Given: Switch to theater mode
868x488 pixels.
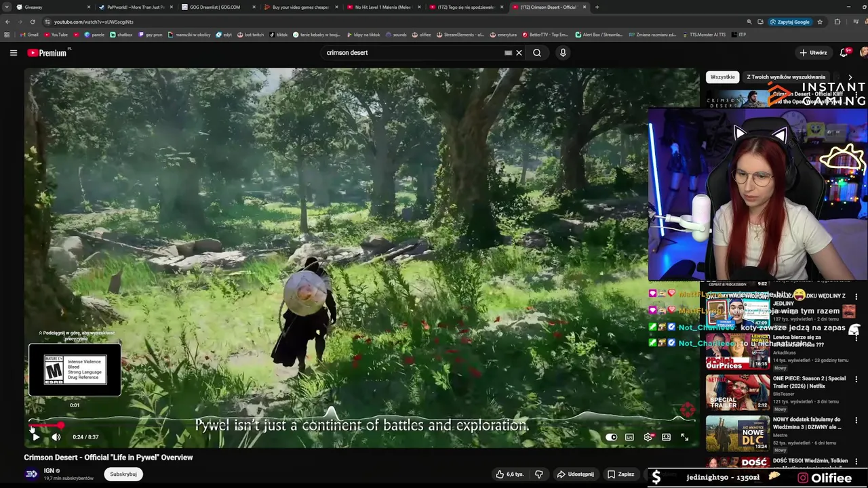Looking at the screenshot, I should click(x=666, y=437).
